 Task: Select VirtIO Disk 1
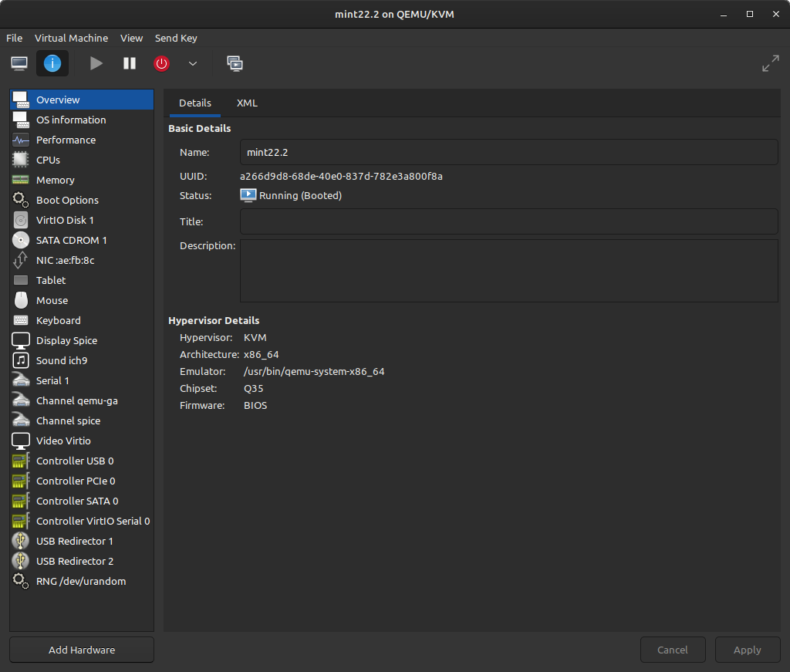[82, 220]
